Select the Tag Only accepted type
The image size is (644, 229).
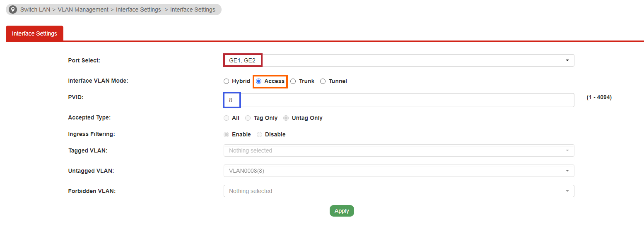point(248,118)
